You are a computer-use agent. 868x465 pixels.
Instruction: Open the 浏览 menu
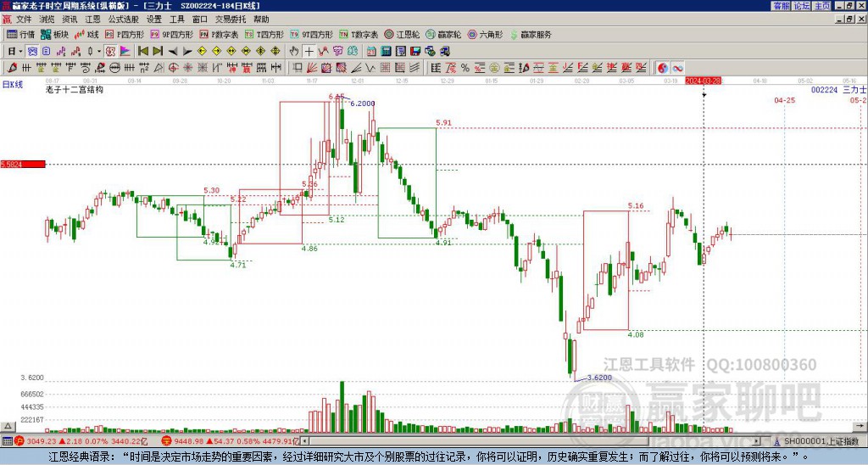[47, 20]
